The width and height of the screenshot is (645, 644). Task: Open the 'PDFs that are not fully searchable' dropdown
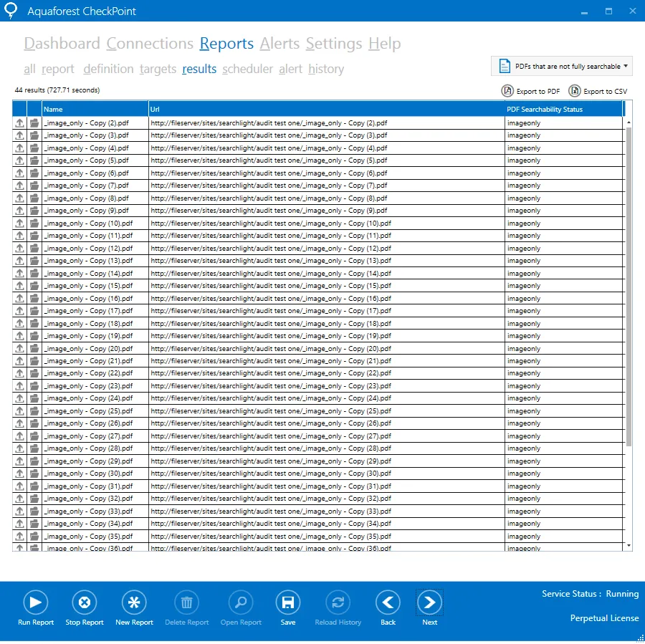coord(561,66)
